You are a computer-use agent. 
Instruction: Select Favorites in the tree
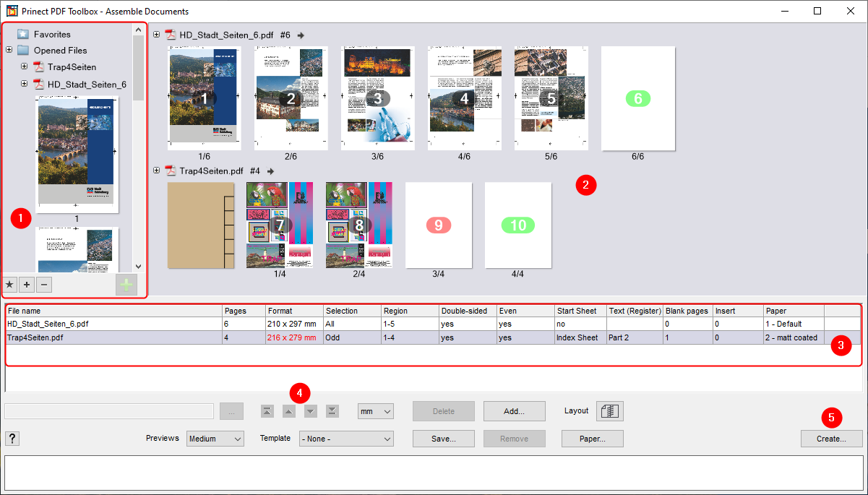coord(52,34)
